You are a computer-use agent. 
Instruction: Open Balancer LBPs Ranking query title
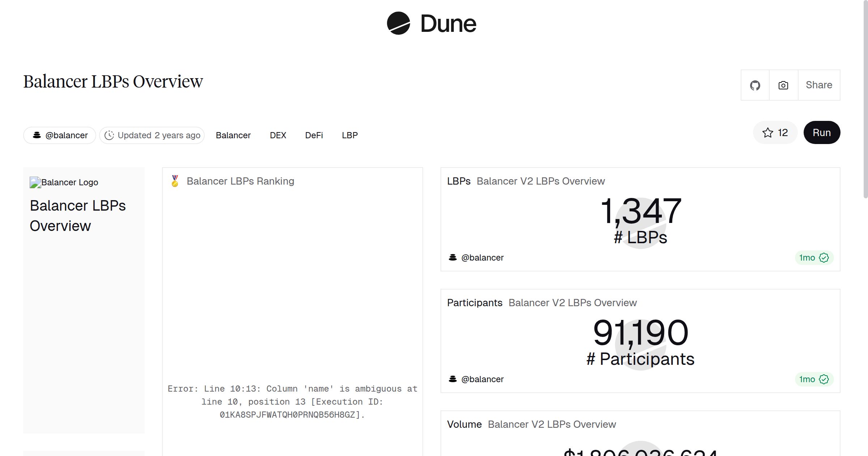[x=240, y=181]
